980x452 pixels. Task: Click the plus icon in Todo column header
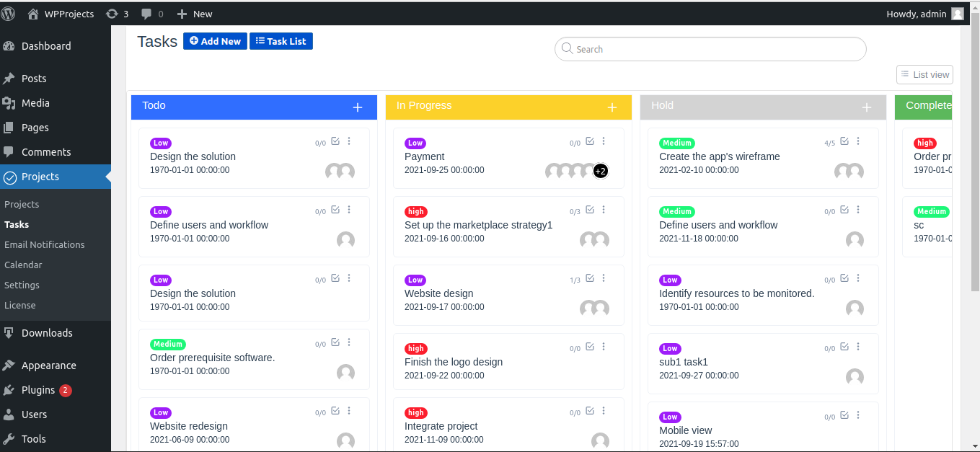[x=357, y=107]
